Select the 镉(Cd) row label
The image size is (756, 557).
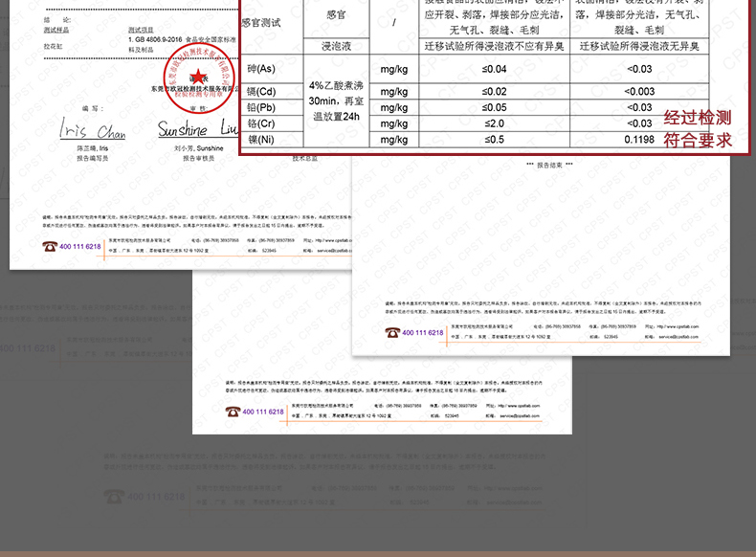(260, 92)
